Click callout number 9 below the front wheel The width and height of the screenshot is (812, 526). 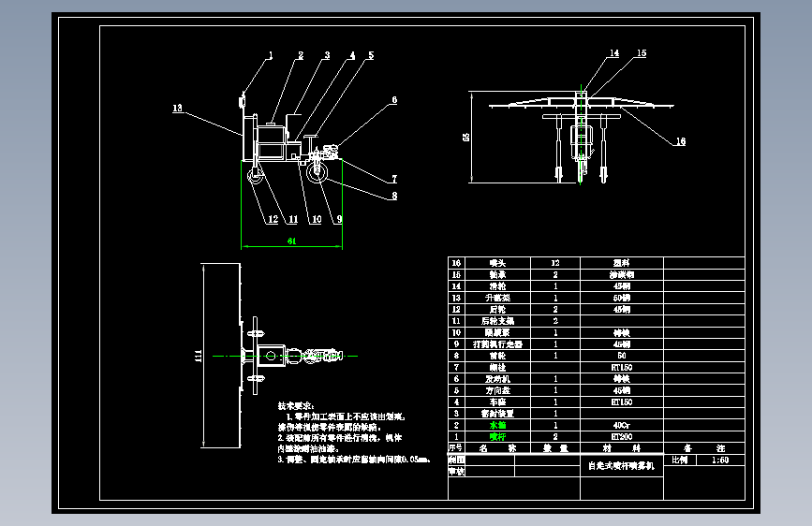click(x=339, y=219)
